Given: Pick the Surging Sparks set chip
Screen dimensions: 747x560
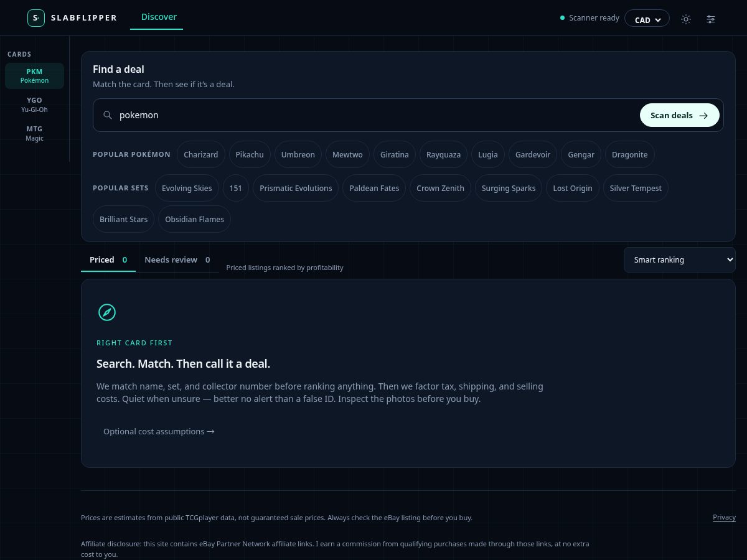Looking at the screenshot, I should 509,188.
